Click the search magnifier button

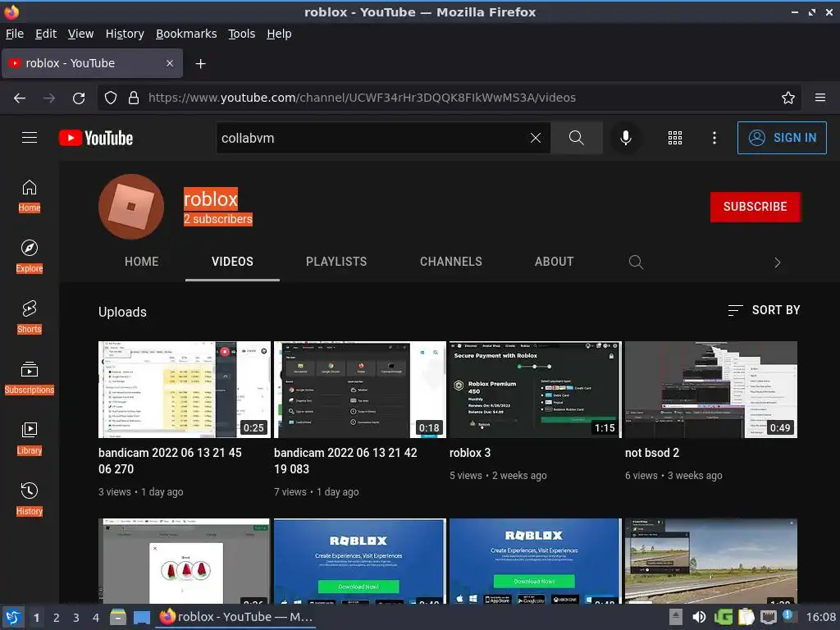[x=577, y=138]
